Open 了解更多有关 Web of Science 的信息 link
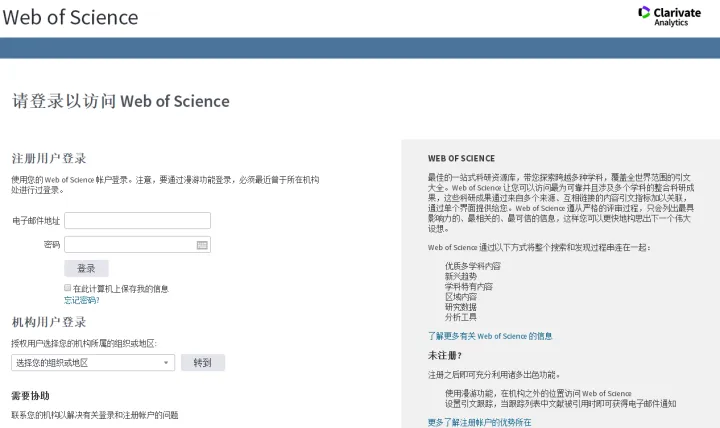The image size is (720, 428). coord(490,336)
